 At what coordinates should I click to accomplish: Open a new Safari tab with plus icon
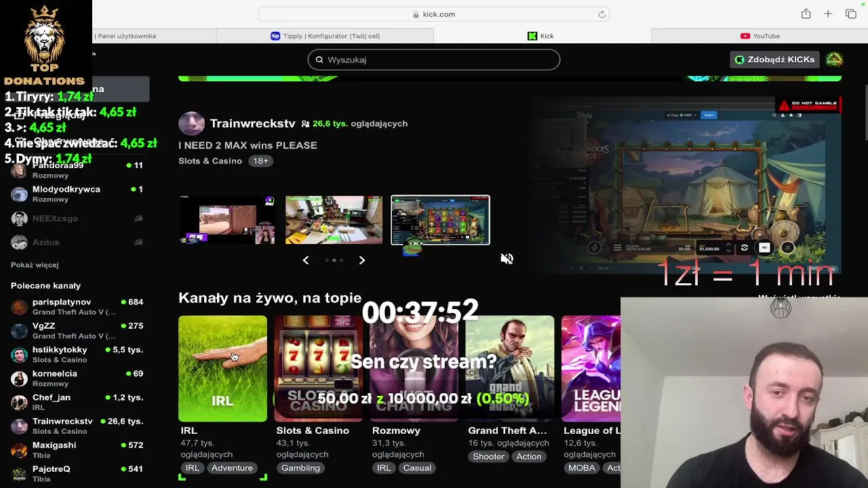(828, 14)
